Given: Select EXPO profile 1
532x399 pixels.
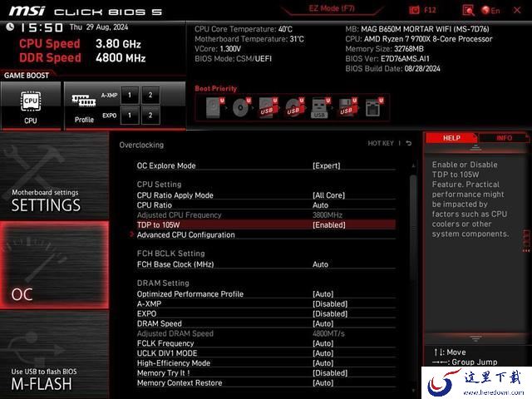Looking at the screenshot, I should tap(130, 116).
